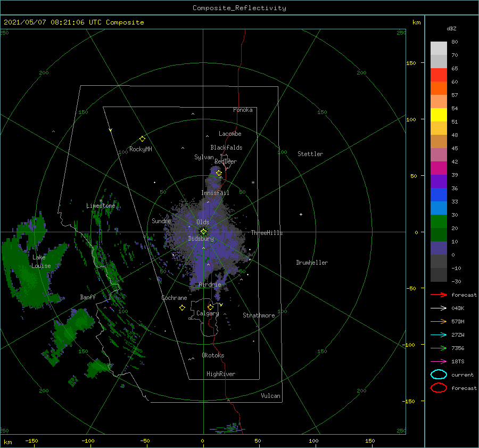Click the cyan current ellipse in legend
479x448 pixels.
pyautogui.click(x=439, y=374)
